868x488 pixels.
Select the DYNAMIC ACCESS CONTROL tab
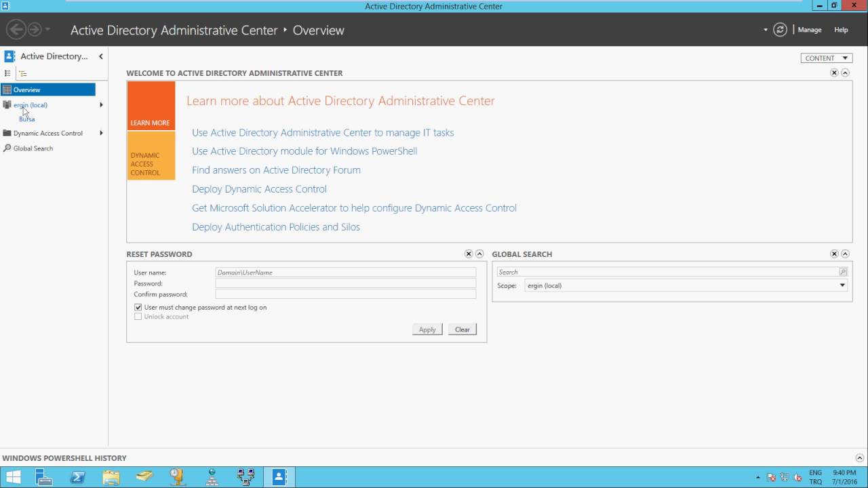(x=151, y=155)
